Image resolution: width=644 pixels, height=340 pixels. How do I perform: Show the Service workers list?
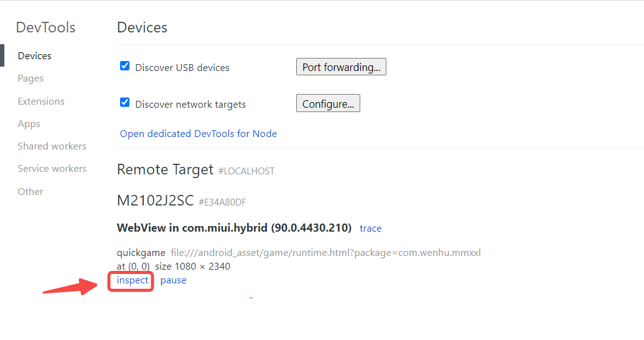coord(52,169)
